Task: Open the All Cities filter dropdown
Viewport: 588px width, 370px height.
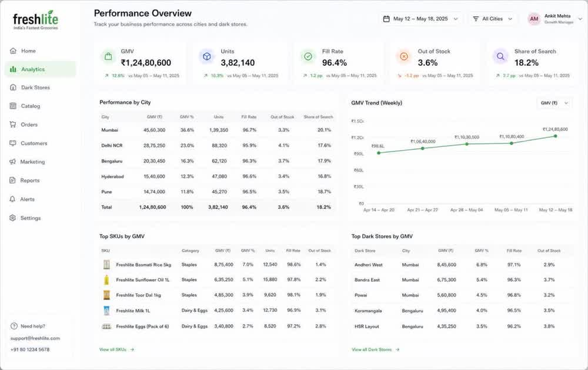Action: [x=492, y=19]
